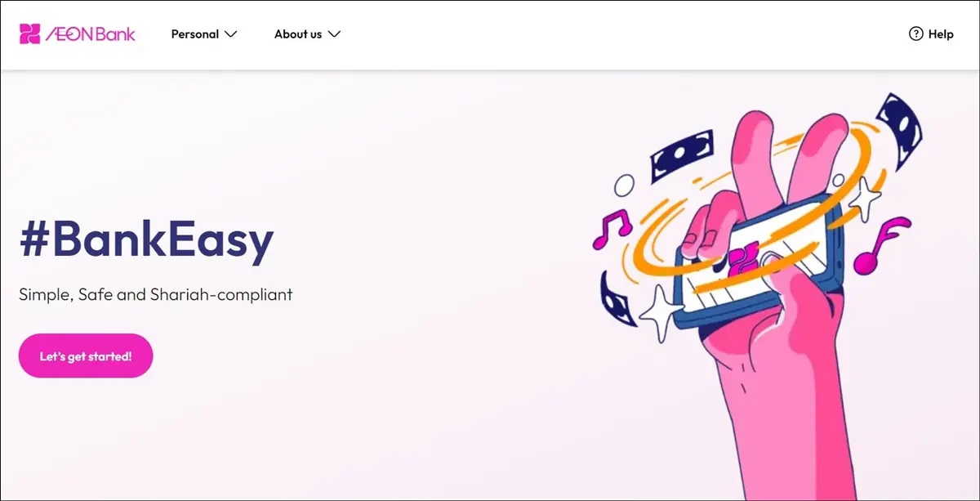Screen dimensions: 980x501
Task: Click the white sparkle star right of fingers
Action: pos(864,197)
